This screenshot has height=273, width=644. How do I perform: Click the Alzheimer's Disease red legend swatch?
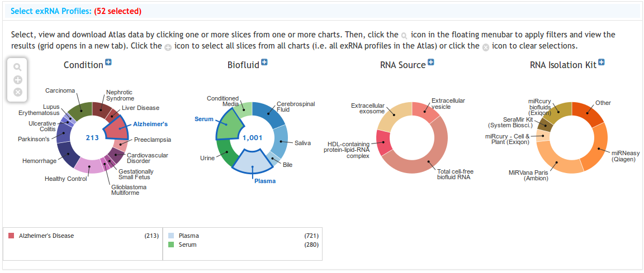(x=11, y=236)
